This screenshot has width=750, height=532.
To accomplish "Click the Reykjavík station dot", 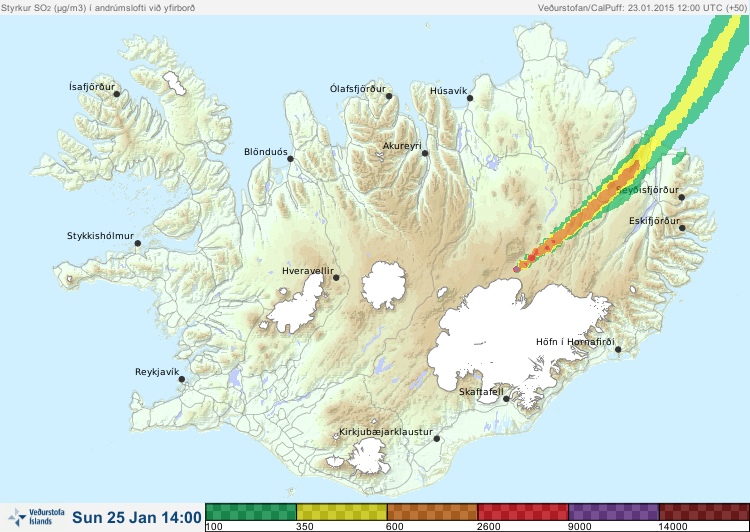I will [x=182, y=379].
